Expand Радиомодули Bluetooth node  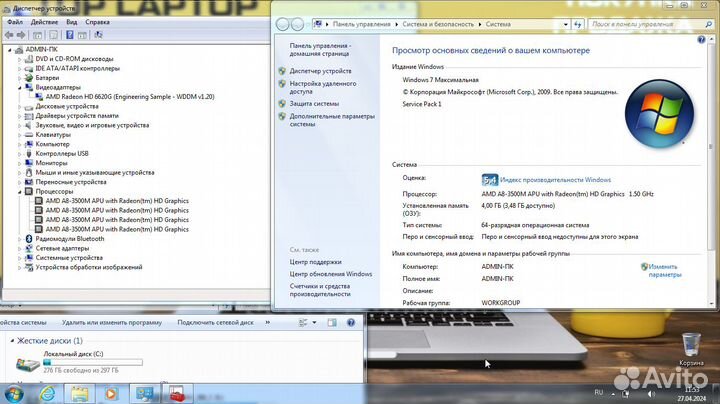click(20, 239)
